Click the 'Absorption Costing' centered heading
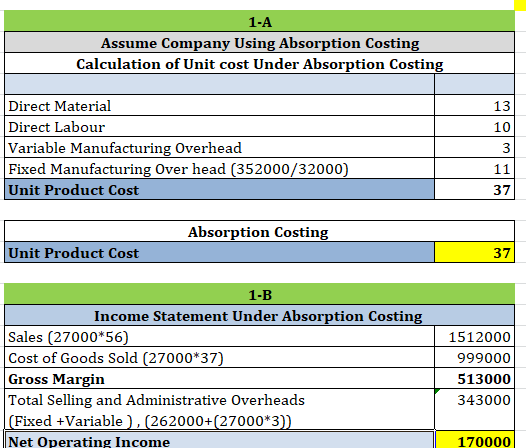526x448 pixels. pyautogui.click(x=259, y=231)
